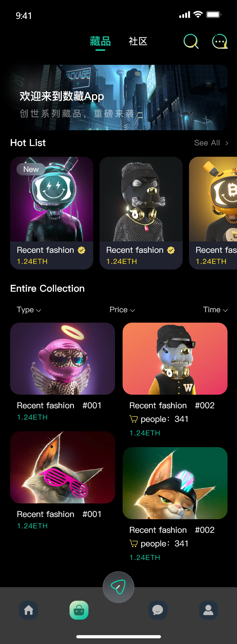Viewport: 237px width, 644px height.
Task: Open the chat bubble icon at top right
Action: click(x=220, y=41)
